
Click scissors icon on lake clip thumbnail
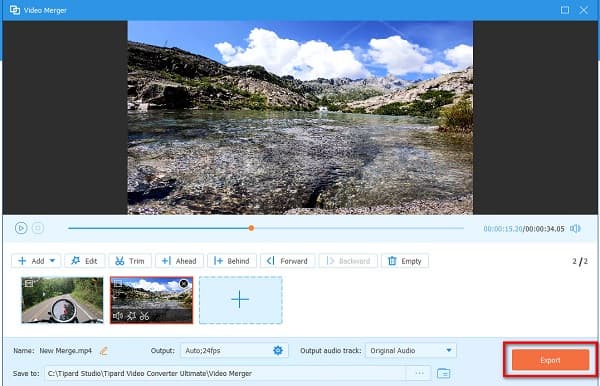coord(144,316)
